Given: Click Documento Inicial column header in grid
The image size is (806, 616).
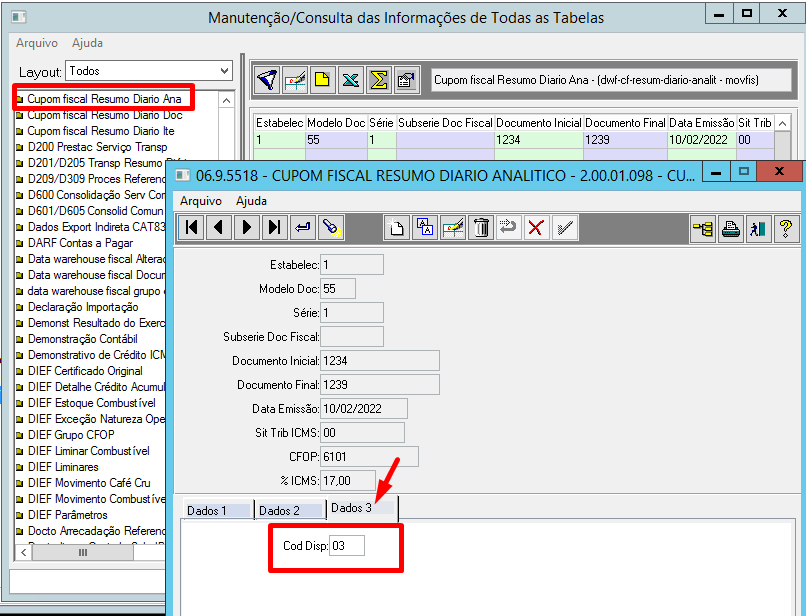Looking at the screenshot, I should [x=539, y=123].
